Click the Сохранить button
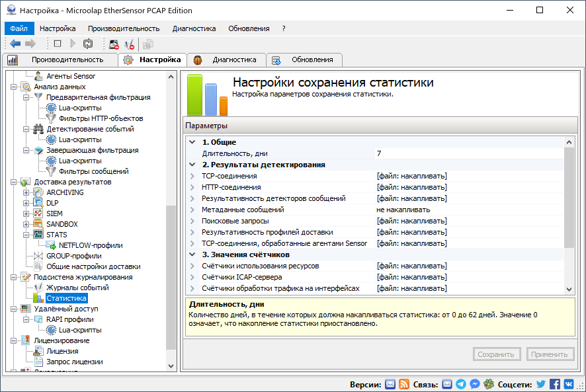 (x=496, y=354)
